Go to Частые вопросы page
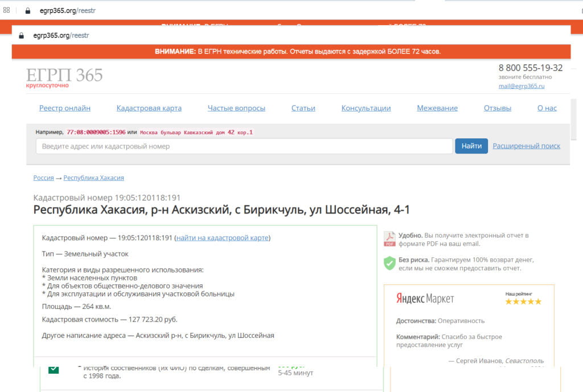 pyautogui.click(x=236, y=108)
